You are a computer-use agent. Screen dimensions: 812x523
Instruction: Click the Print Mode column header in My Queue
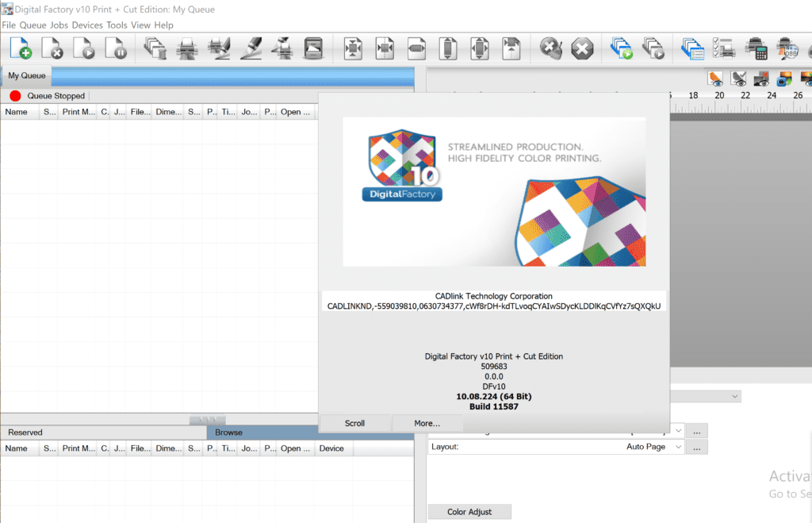(79, 112)
